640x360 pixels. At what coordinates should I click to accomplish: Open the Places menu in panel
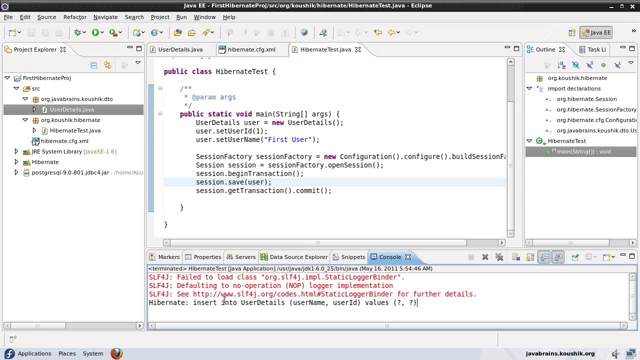tap(67, 353)
